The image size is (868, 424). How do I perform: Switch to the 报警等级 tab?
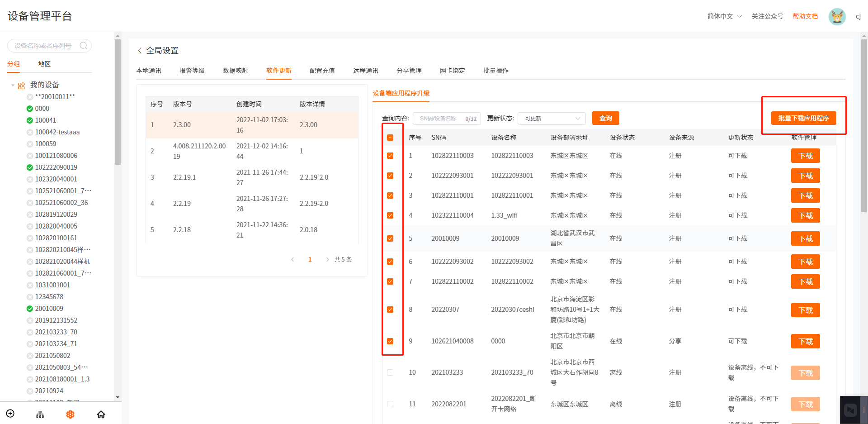coord(192,71)
